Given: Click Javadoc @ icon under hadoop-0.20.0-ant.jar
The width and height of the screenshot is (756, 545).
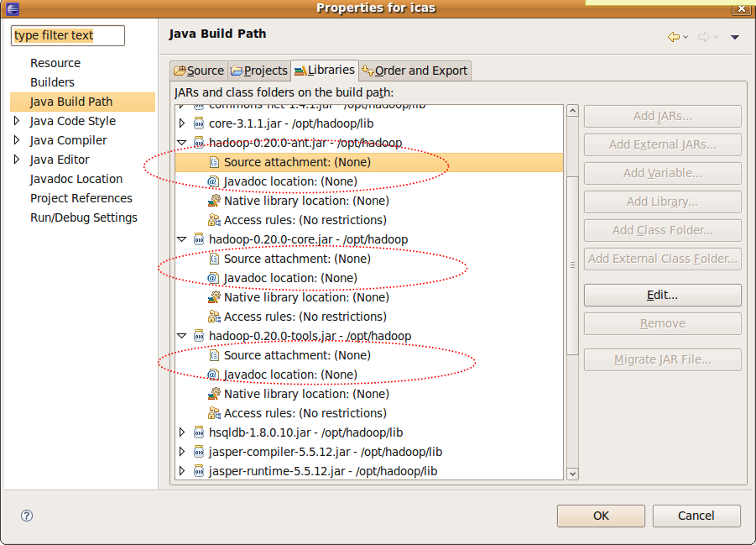Looking at the screenshot, I should click(x=213, y=181).
